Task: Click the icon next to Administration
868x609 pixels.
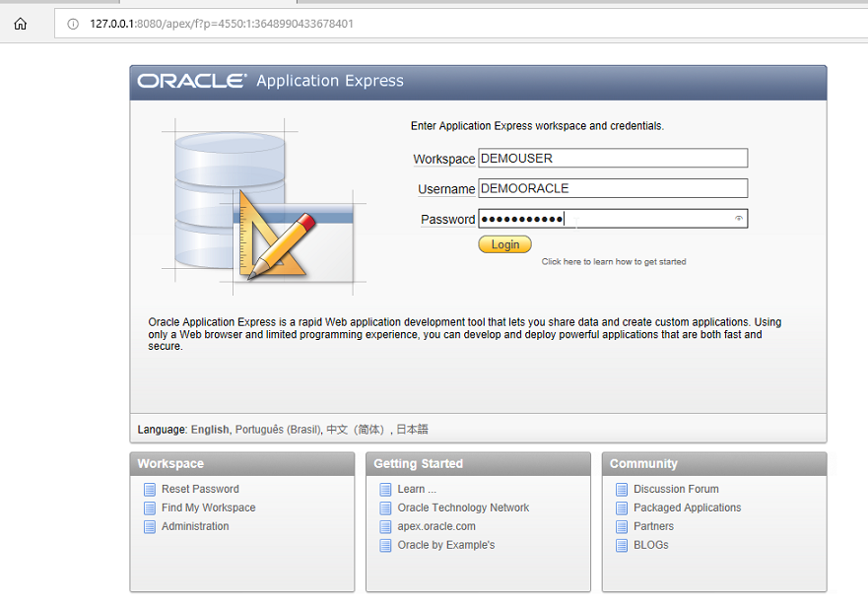Action: tap(150, 527)
